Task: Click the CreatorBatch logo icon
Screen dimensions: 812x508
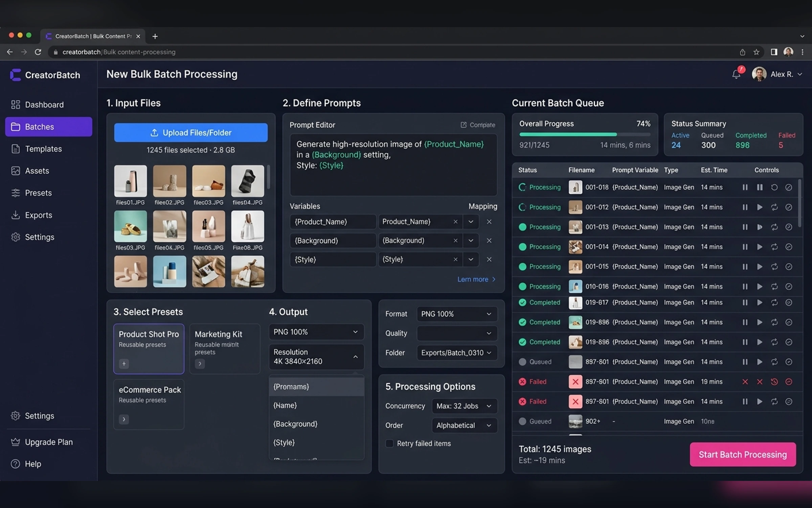Action: pos(15,75)
